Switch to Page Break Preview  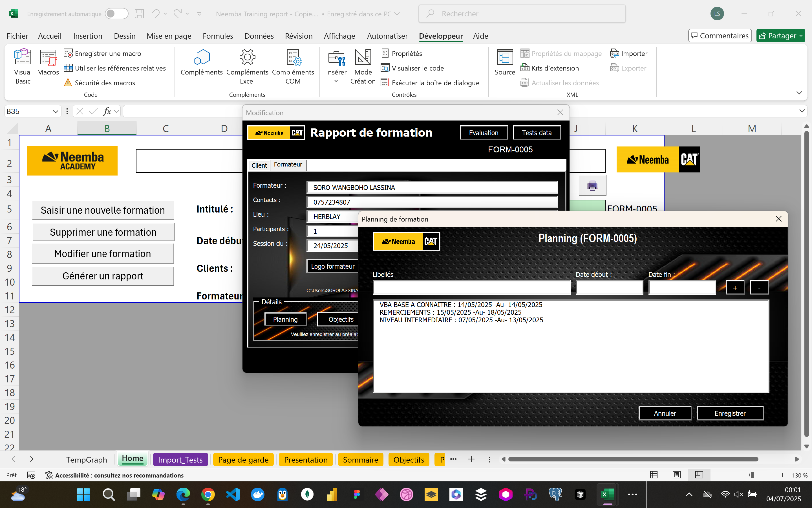pyautogui.click(x=699, y=475)
